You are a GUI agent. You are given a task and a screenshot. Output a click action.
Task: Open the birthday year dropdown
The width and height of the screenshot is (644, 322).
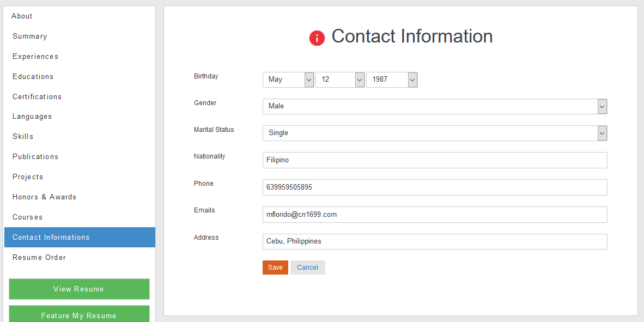(x=392, y=80)
